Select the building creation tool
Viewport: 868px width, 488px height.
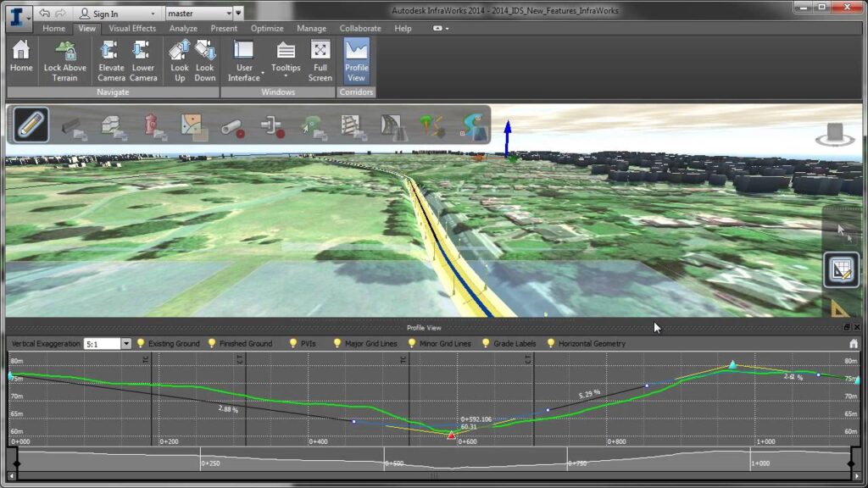113,126
